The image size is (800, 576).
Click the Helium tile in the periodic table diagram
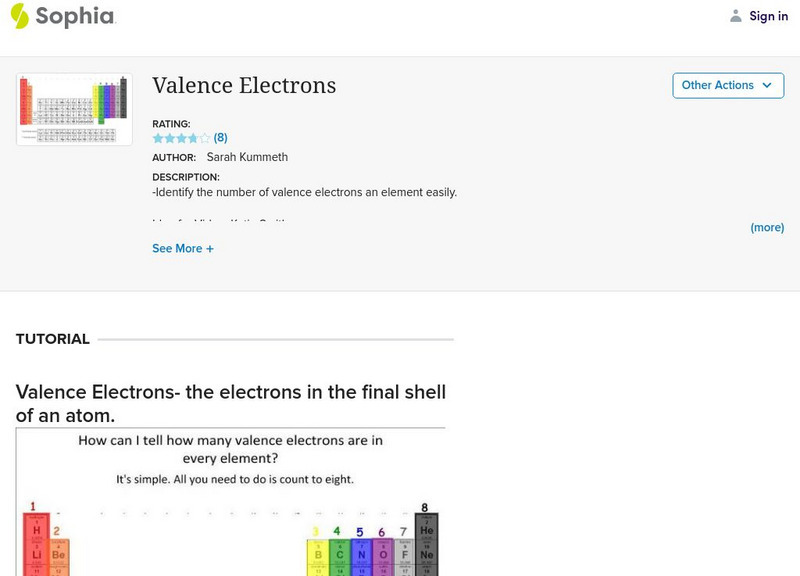click(x=426, y=529)
